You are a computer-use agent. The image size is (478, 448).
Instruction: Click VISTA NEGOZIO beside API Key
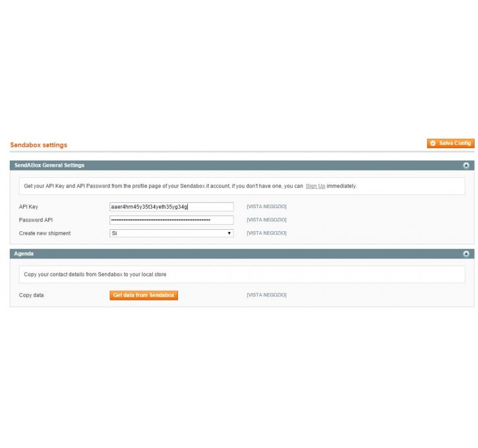pyautogui.click(x=266, y=206)
